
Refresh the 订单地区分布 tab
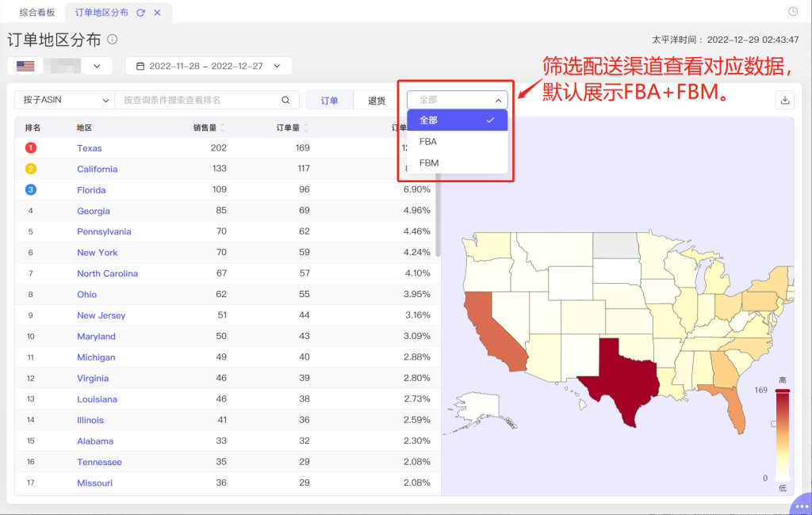point(140,13)
